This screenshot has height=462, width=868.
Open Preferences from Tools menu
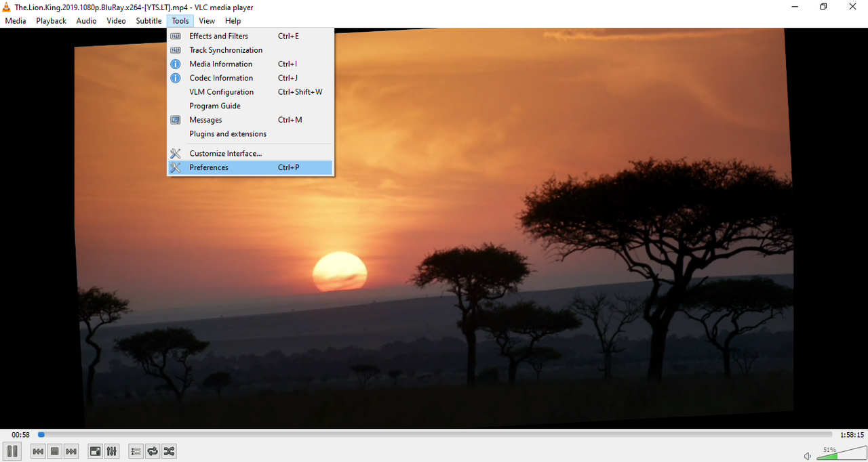250,167
